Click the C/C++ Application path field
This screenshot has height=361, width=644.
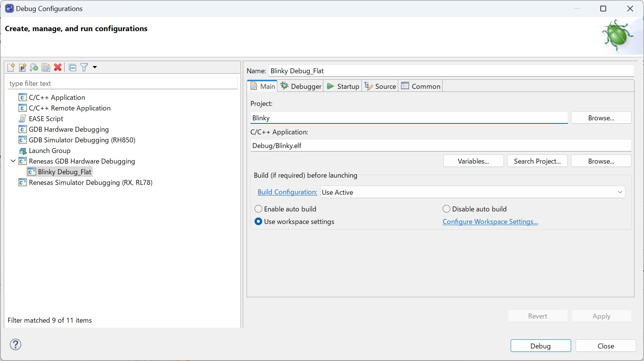point(441,146)
